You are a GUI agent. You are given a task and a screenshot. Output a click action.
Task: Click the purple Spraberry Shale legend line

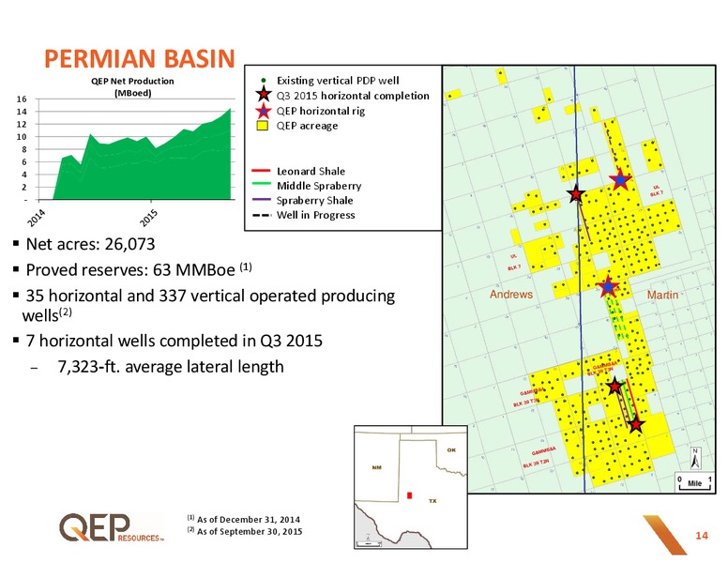tap(261, 200)
